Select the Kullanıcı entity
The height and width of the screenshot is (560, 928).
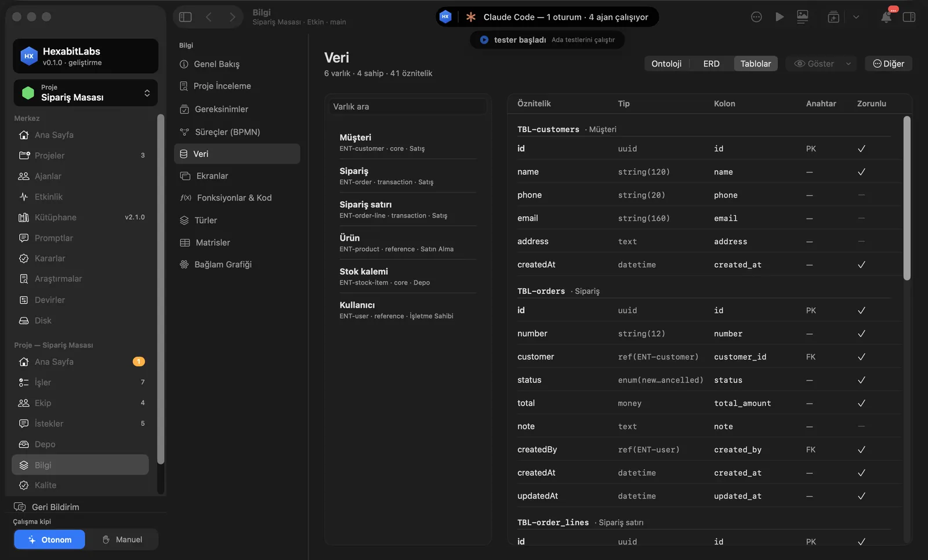point(408,310)
